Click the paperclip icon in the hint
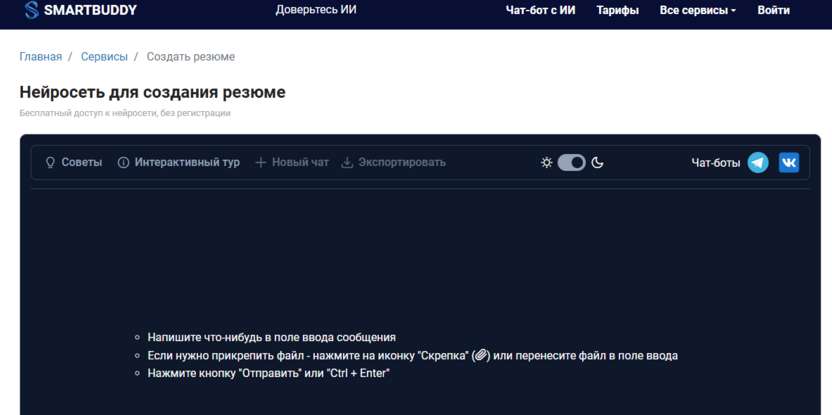 tap(480, 355)
